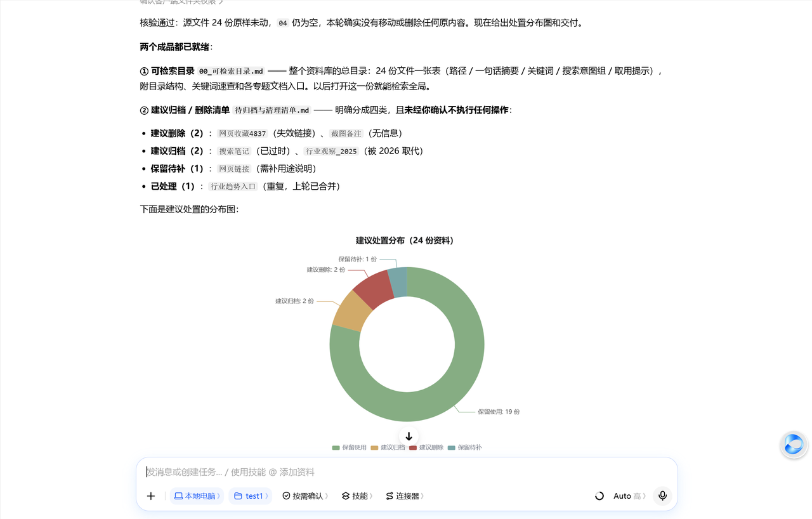Focus the message input field
The image size is (812, 519).
407,472
